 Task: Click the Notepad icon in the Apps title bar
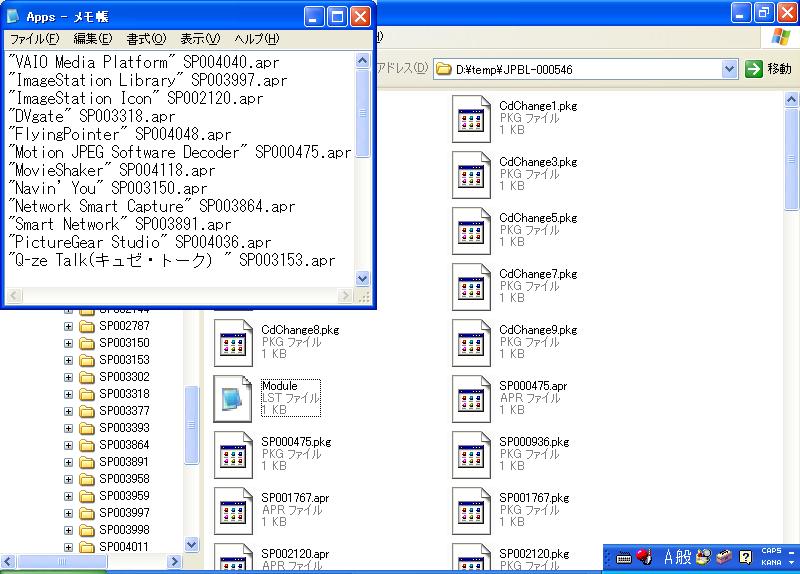pos(13,16)
